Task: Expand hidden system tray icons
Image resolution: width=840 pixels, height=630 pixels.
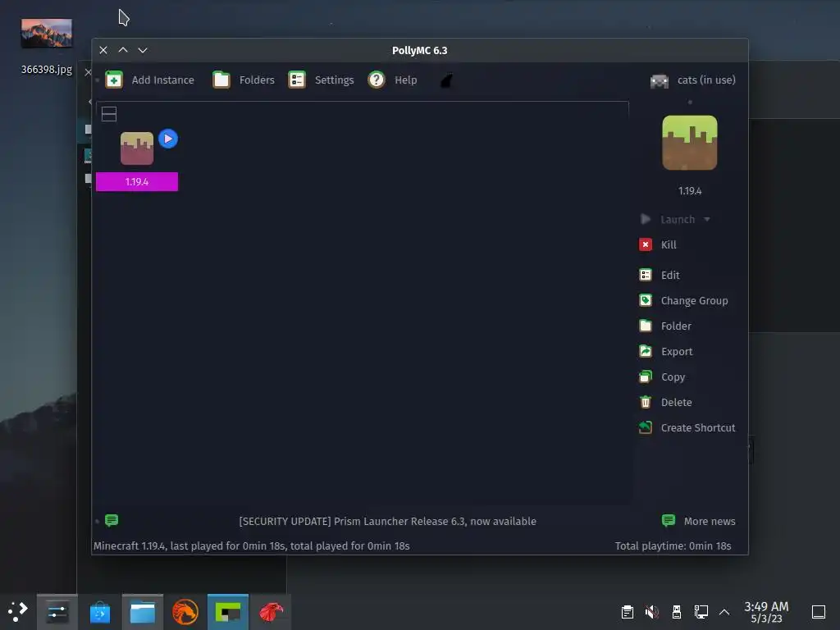Action: tap(724, 612)
